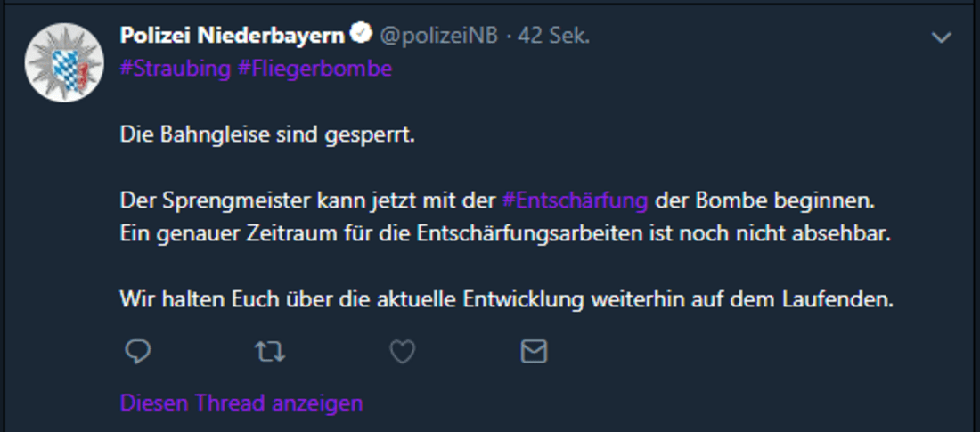Viewport: 980px width, 432px height.
Task: Follow the #Entschärfung hashtag link
Action: click(x=575, y=200)
